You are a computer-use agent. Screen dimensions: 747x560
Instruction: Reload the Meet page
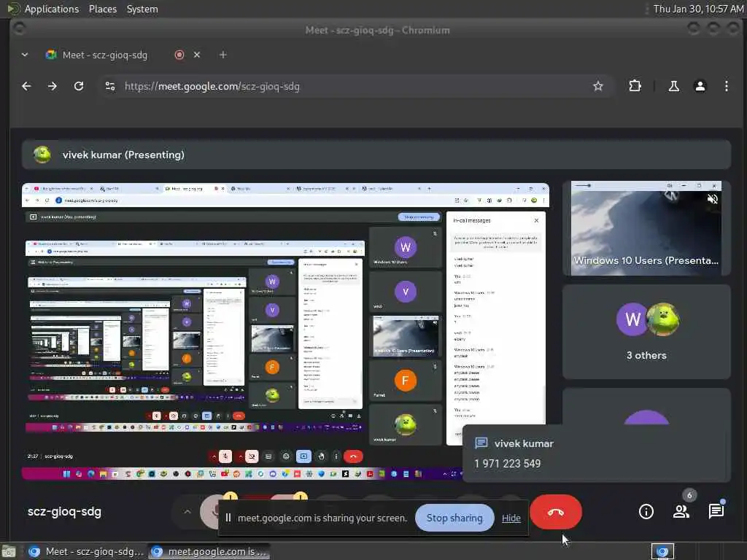(x=79, y=86)
